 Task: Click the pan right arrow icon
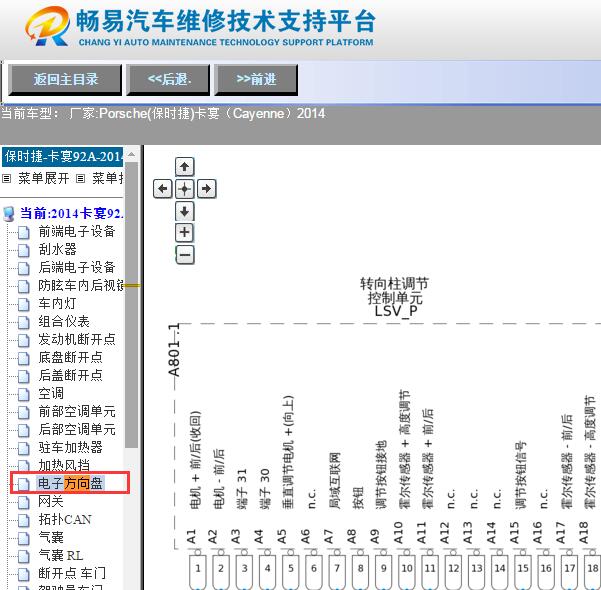point(207,189)
